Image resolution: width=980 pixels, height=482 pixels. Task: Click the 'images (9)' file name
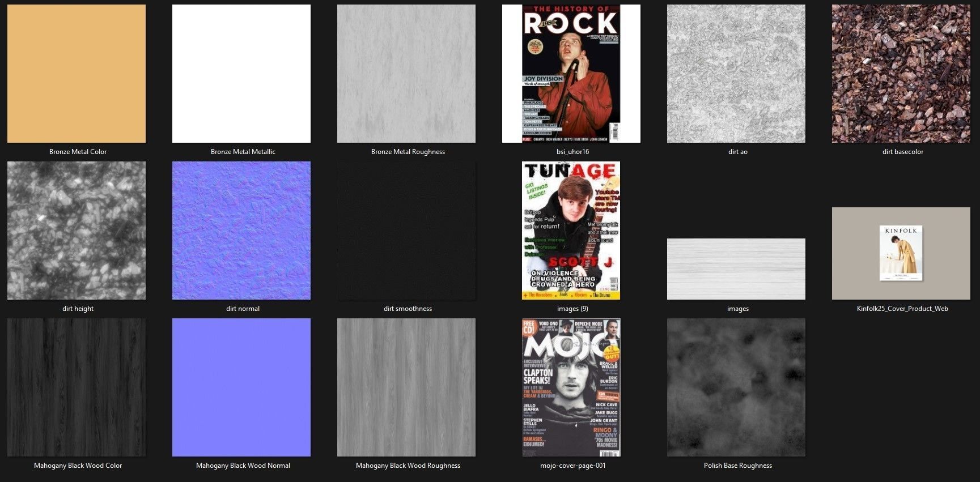(572, 309)
